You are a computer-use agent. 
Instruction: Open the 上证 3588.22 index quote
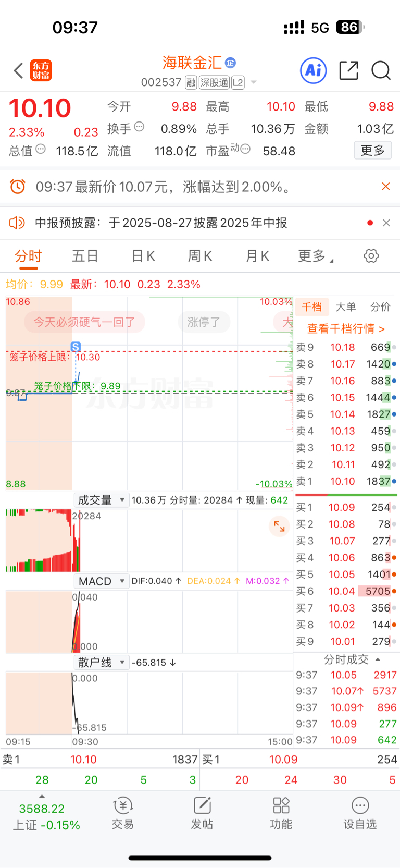[x=46, y=817]
